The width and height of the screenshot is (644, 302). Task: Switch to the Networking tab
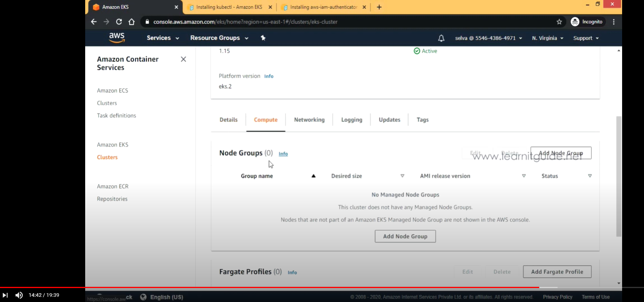[309, 120]
